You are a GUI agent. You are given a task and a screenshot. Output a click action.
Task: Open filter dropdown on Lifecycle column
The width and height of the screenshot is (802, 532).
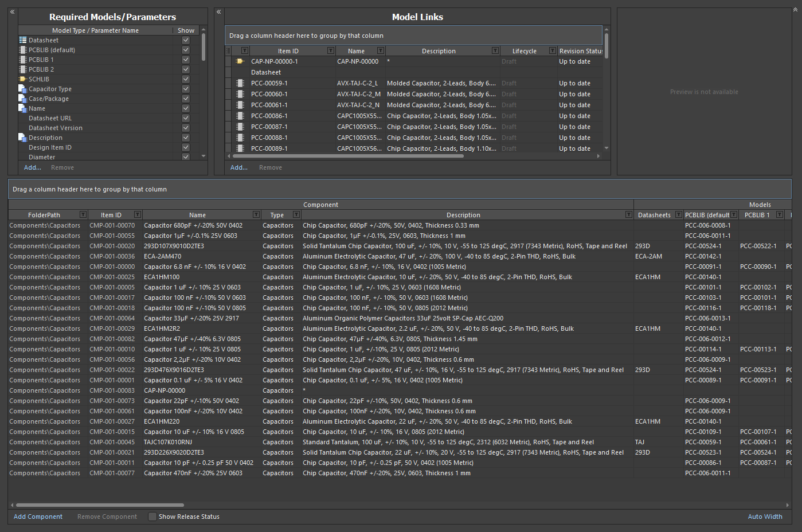click(553, 51)
